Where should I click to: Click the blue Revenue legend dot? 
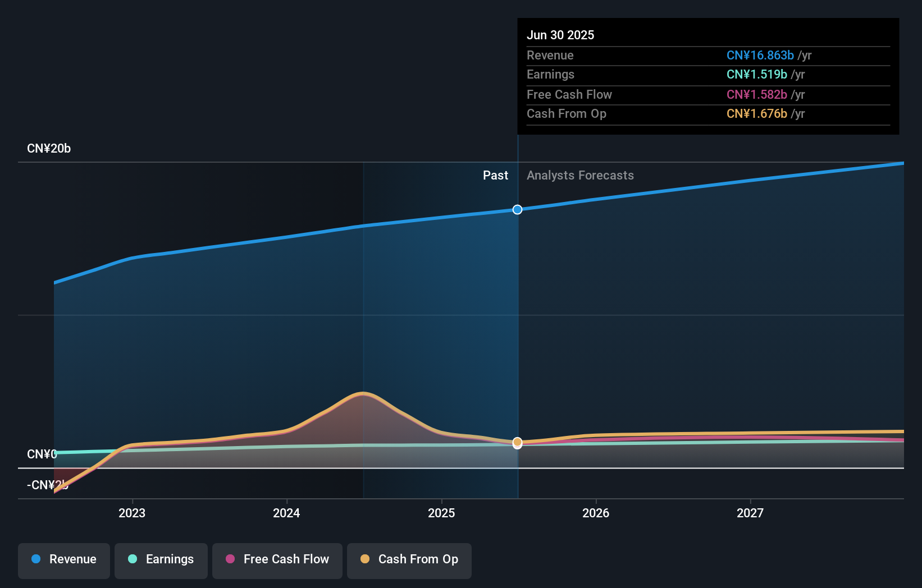click(36, 559)
